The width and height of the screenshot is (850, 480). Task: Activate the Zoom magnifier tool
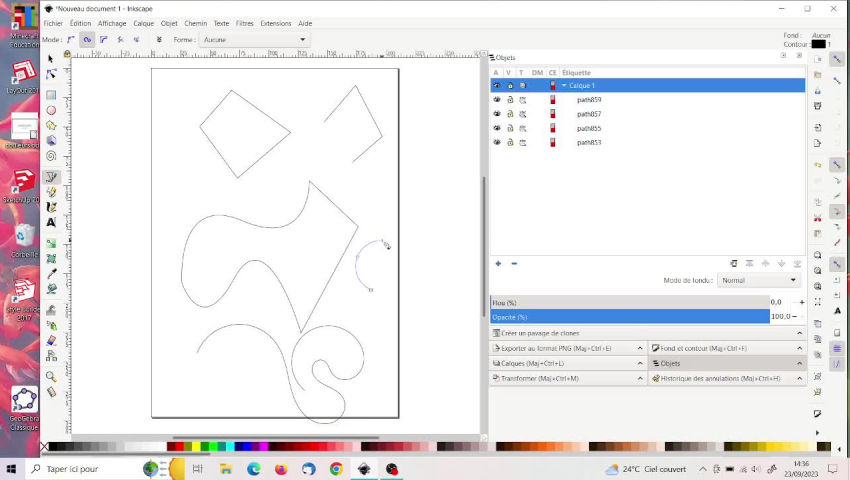pyautogui.click(x=51, y=376)
